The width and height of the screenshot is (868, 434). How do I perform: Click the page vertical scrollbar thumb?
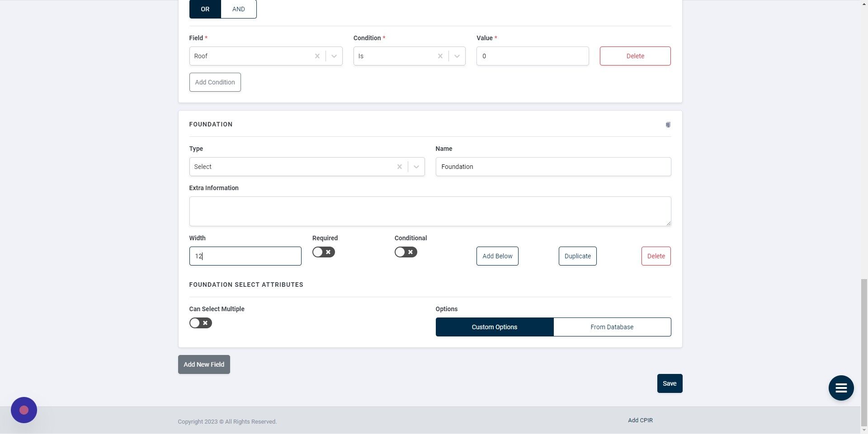pos(864,352)
